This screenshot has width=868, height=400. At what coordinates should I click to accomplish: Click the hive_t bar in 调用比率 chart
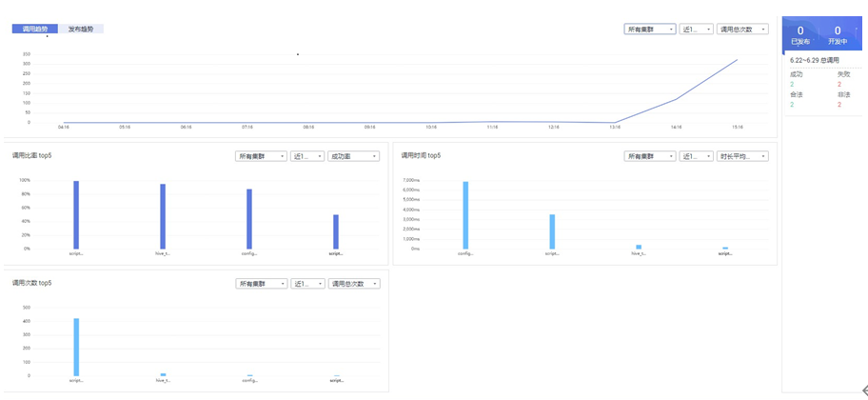point(163,216)
